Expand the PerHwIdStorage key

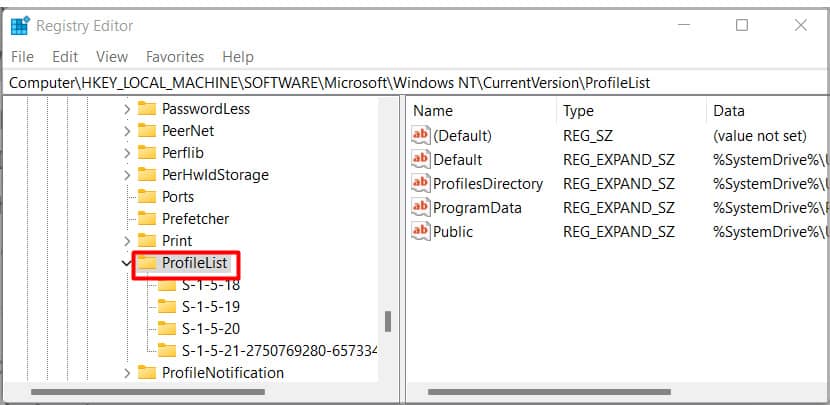(x=127, y=175)
